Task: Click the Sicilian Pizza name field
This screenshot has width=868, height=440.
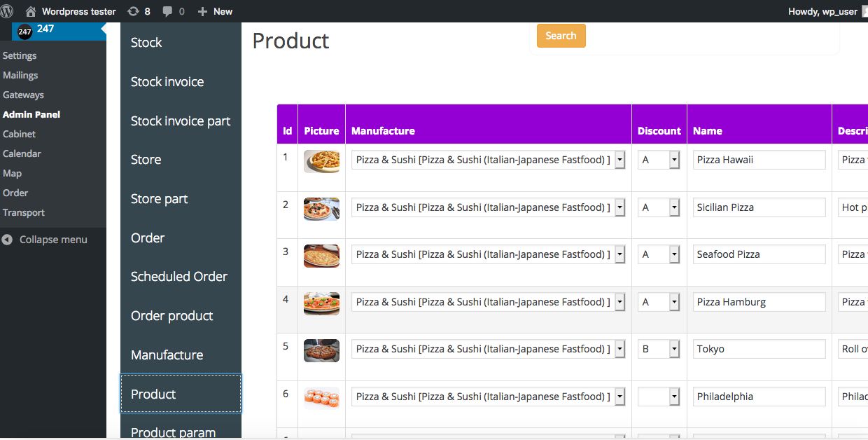Action: pyautogui.click(x=759, y=207)
